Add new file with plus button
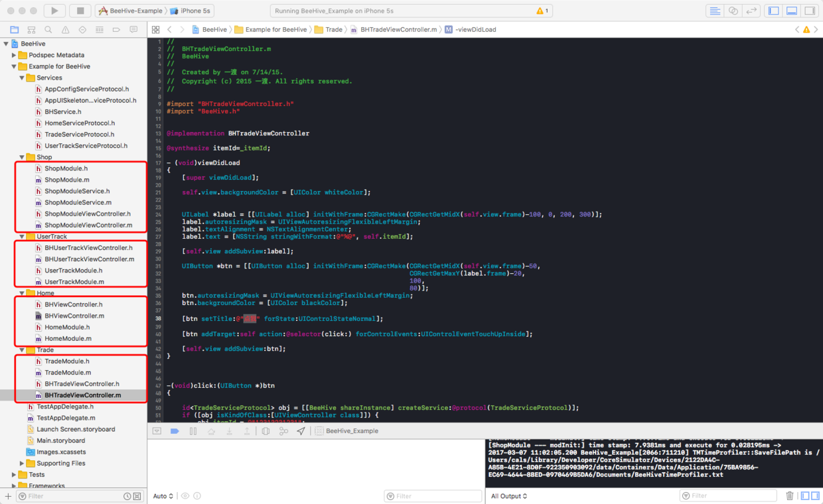Viewport: 823px width, 504px height. click(x=8, y=496)
